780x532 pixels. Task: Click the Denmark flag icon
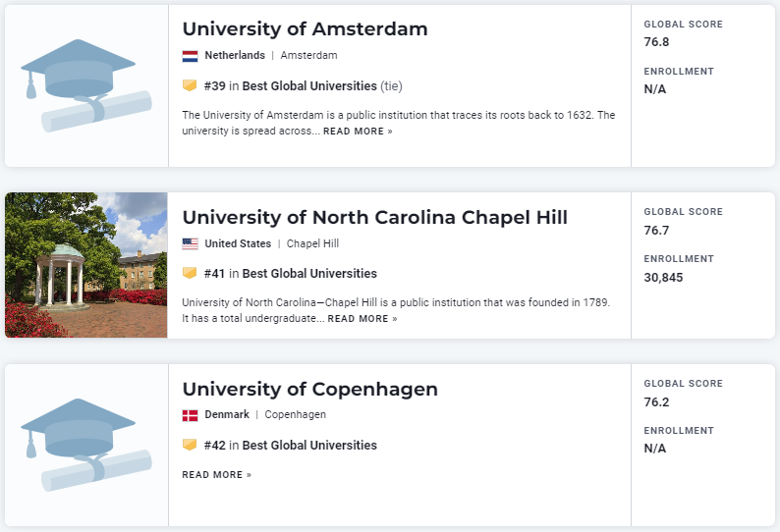click(x=190, y=415)
